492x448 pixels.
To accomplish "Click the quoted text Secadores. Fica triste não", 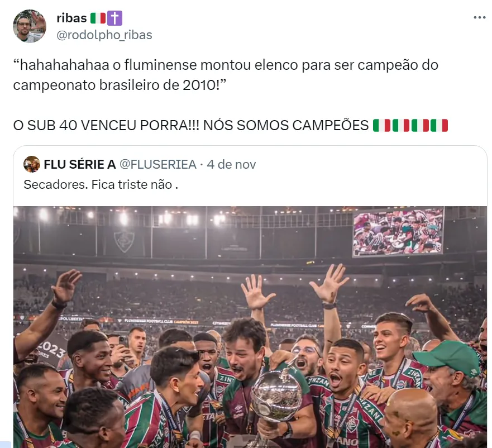I will click(101, 184).
